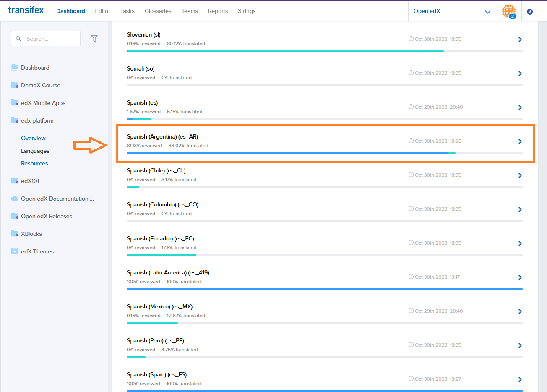Click the compass icon in top bar
Viewport: 547px width, 392px height.
pyautogui.click(x=530, y=12)
